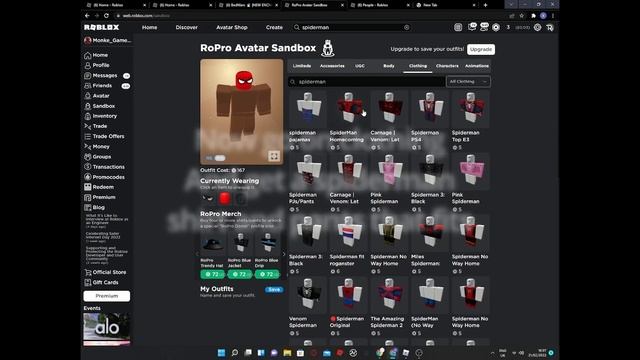Open a new browser tab with plus
The image size is (640, 360).
click(x=485, y=5)
